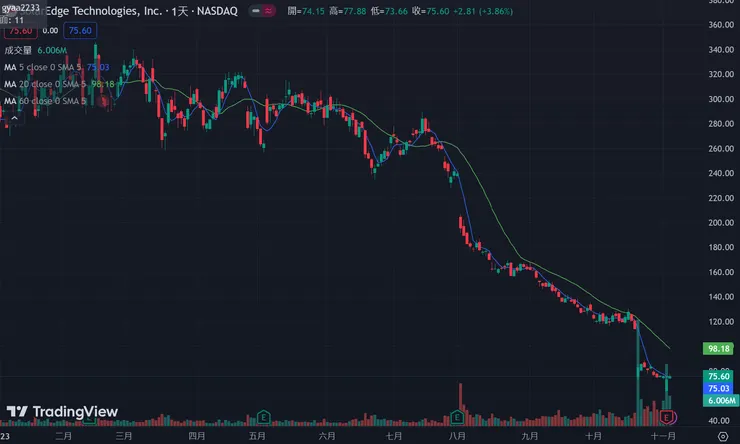Image resolution: width=740 pixels, height=444 pixels.
Task: Click 九月 on the time axis
Action: (530, 436)
